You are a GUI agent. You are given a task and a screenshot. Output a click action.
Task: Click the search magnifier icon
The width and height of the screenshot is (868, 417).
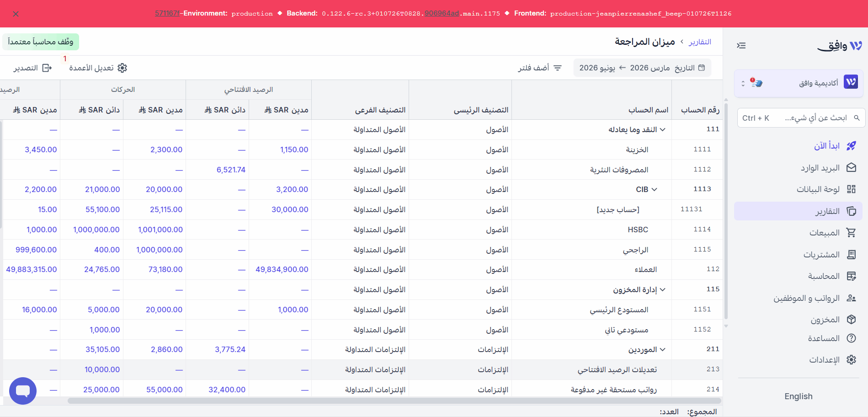[x=857, y=118]
